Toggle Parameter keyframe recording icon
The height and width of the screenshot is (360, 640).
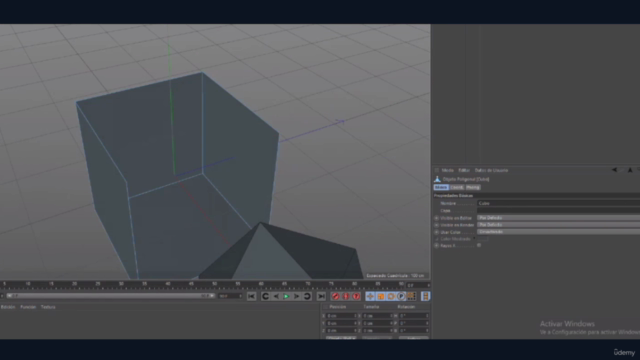tap(401, 296)
